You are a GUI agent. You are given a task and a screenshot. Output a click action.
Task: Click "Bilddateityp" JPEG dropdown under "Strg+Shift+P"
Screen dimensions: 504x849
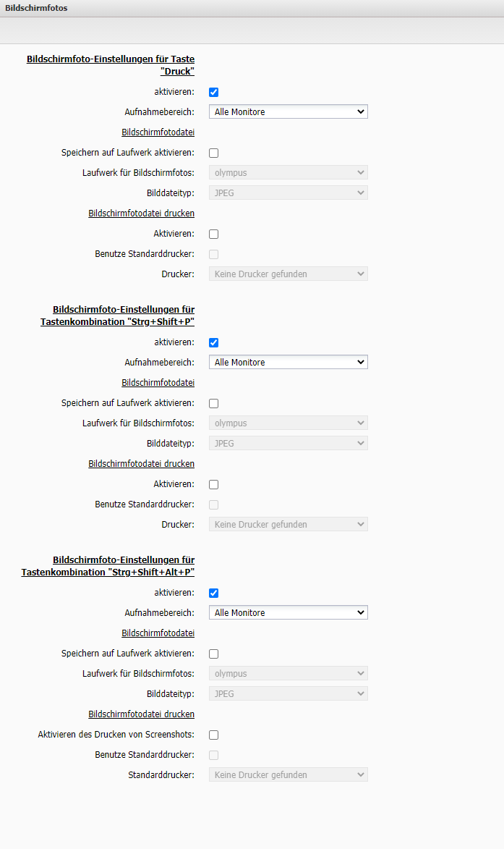288,443
